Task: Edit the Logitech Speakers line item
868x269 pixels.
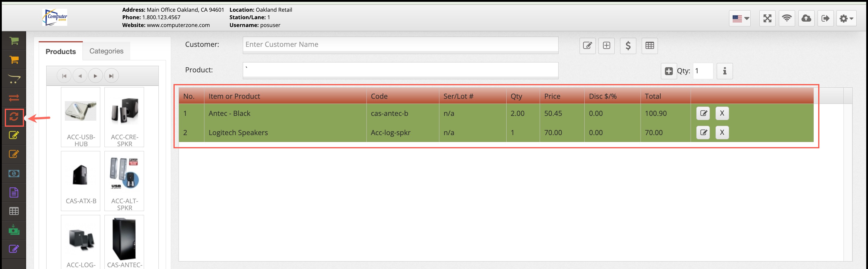Action: click(x=703, y=132)
